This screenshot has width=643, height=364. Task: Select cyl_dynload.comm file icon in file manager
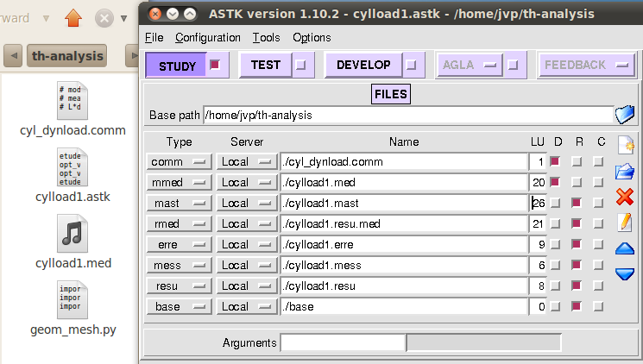pyautogui.click(x=72, y=100)
